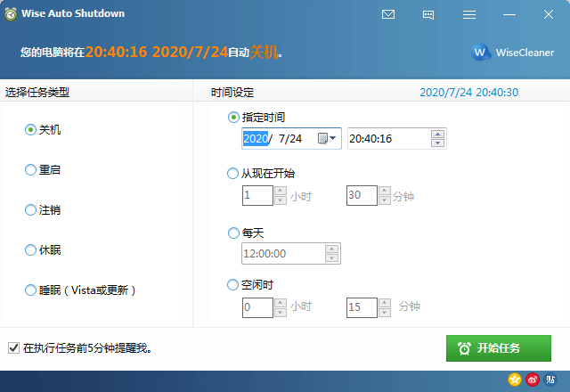Click the idle minutes field showing 15
Viewport: 570px width, 392px height.
(362, 307)
